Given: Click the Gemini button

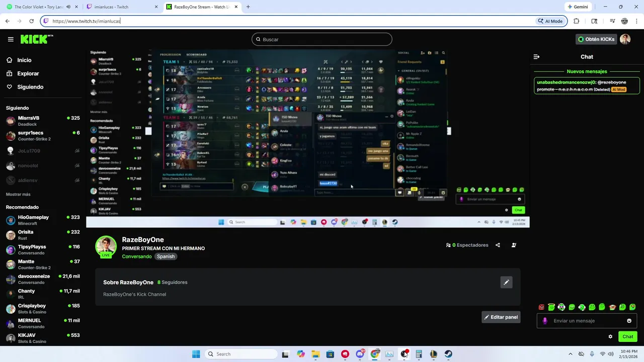Looking at the screenshot, I should click(x=577, y=7).
